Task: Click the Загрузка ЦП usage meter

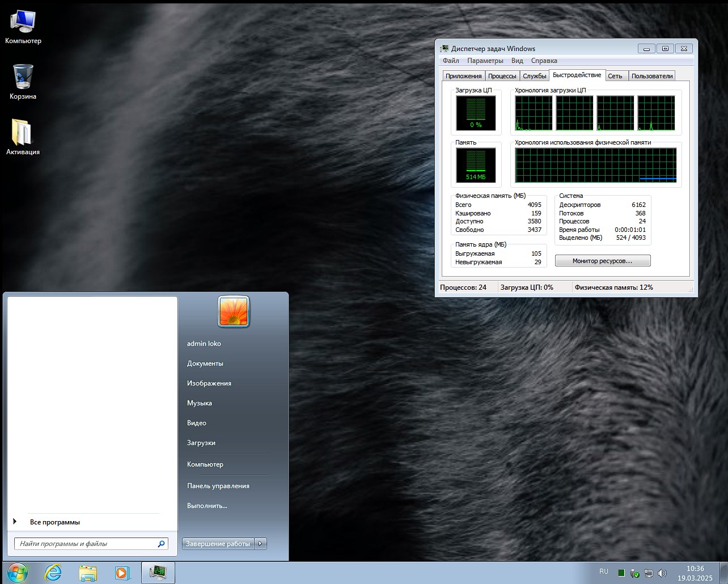Action: tap(476, 113)
